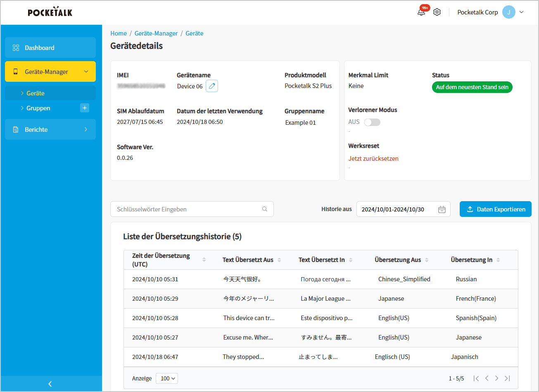Viewport: 539px width, 392px height.
Task: Click the Englisch (US) cell
Action: point(392,357)
